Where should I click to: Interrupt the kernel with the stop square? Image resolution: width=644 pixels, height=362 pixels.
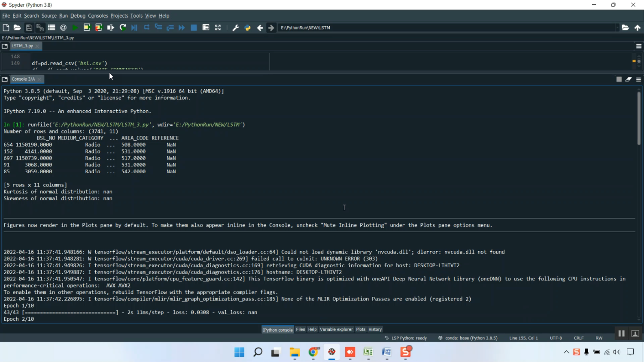tap(619, 79)
